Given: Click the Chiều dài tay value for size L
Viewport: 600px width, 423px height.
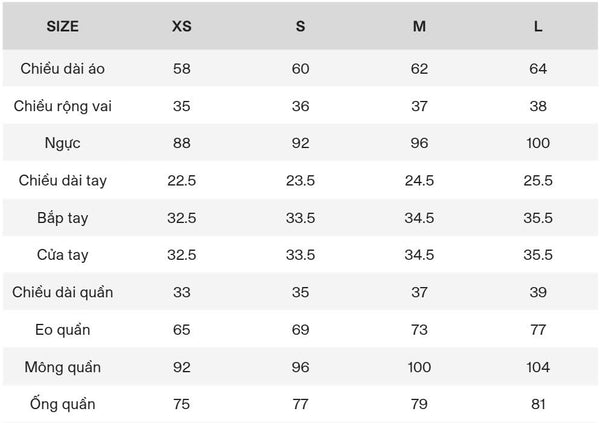Looking at the screenshot, I should 538,180.
